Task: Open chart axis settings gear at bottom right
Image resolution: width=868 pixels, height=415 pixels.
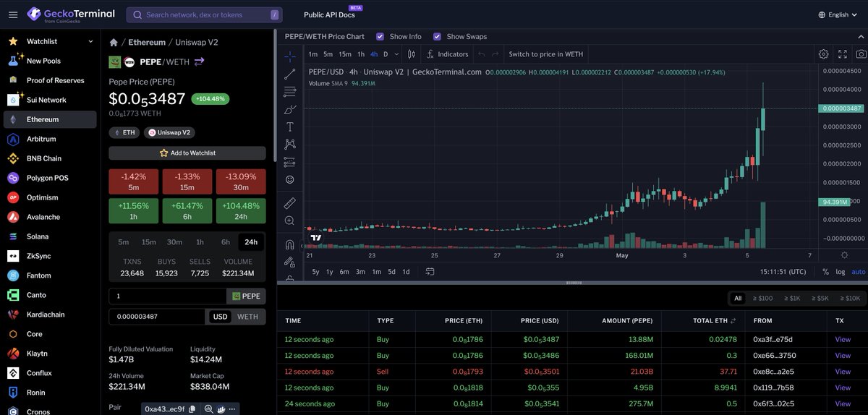Action: tap(844, 255)
